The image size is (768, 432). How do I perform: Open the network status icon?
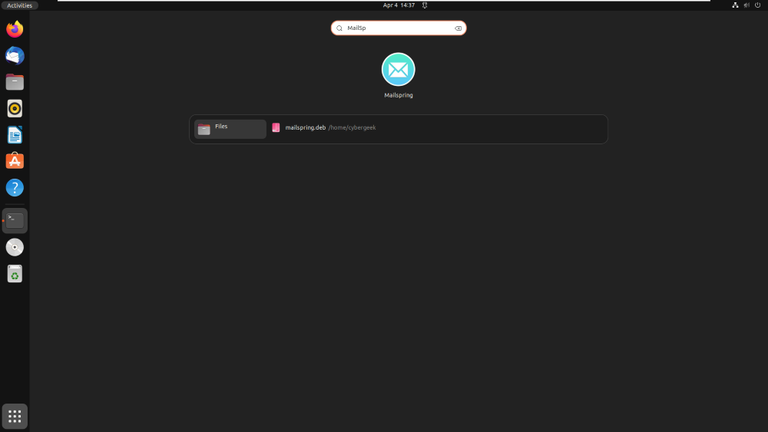click(735, 5)
